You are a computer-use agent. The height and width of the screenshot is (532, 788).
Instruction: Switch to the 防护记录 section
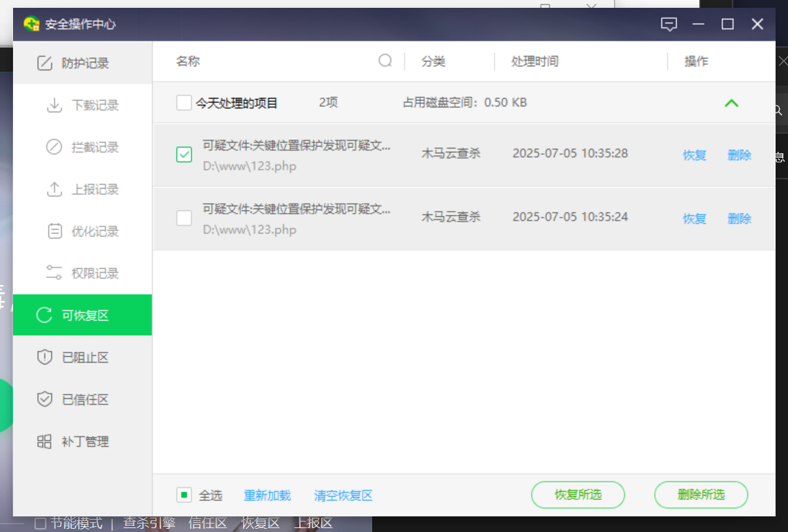pyautogui.click(x=84, y=63)
